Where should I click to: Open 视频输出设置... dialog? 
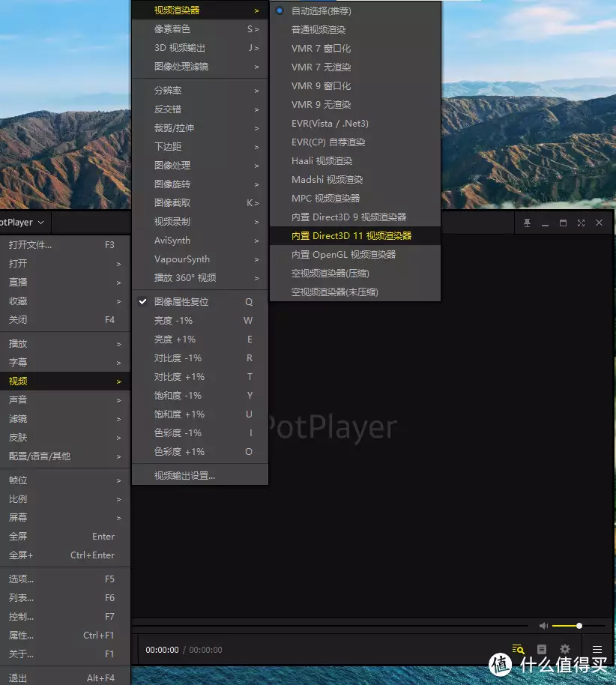click(200, 476)
